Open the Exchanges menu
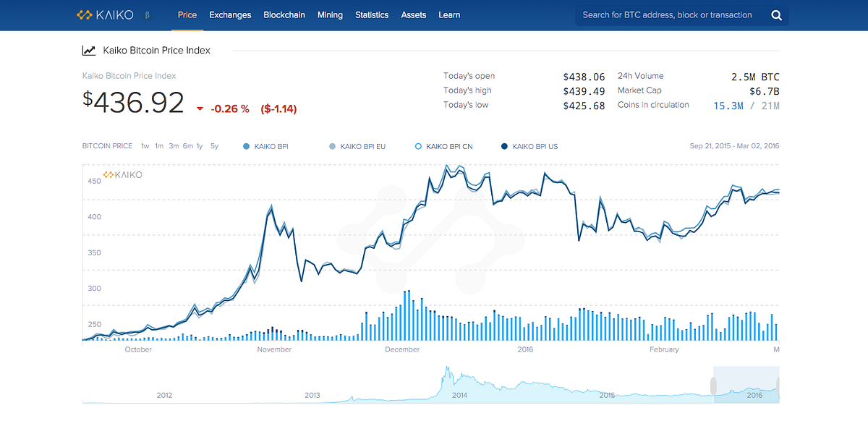 (230, 15)
